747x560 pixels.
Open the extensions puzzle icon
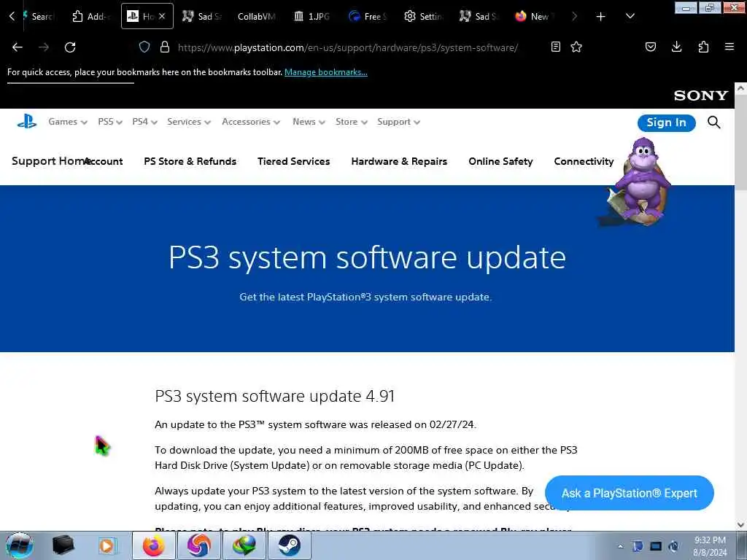point(703,47)
